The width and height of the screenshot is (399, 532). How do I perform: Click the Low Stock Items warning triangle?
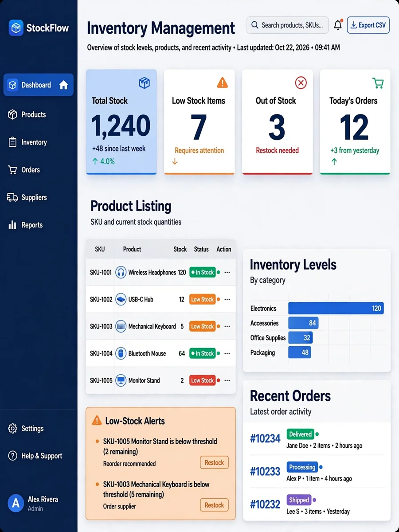pos(222,82)
